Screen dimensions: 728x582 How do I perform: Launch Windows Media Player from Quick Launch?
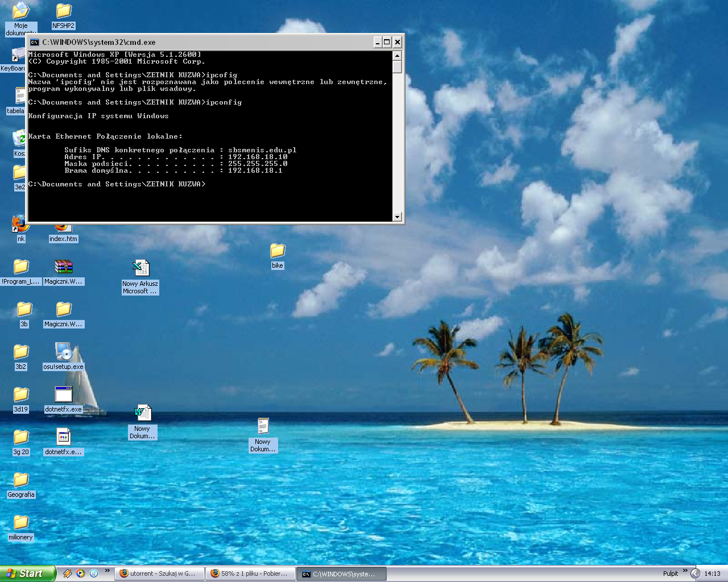pyautogui.click(x=81, y=573)
